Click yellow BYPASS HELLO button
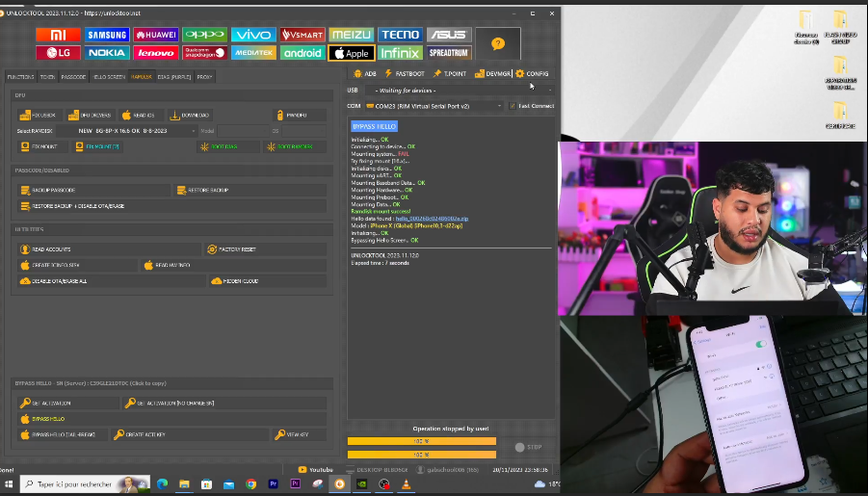The image size is (868, 496). pos(171,419)
